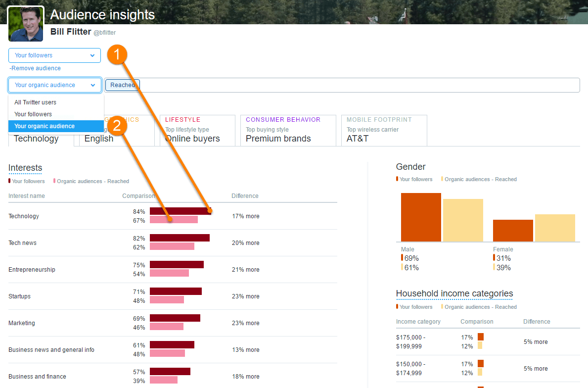The image size is (588, 388).
Task: Select the Lifestyle summary card
Action: (x=197, y=130)
